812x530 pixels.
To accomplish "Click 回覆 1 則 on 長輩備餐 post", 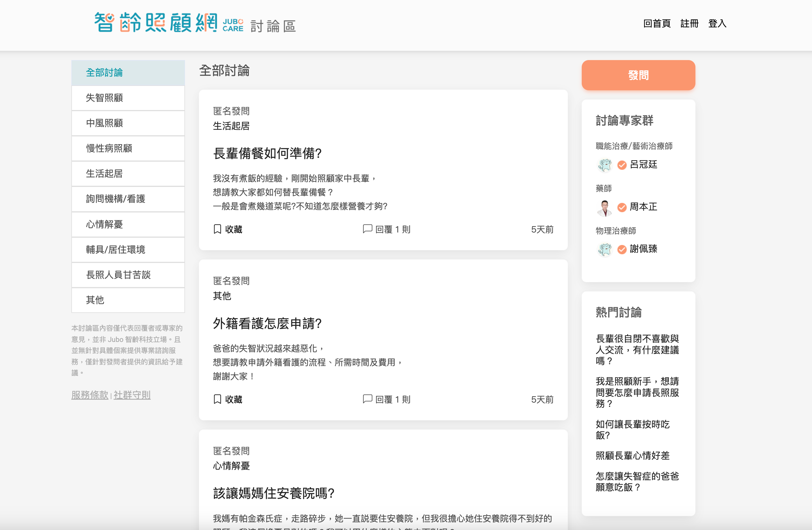I will pos(393,230).
